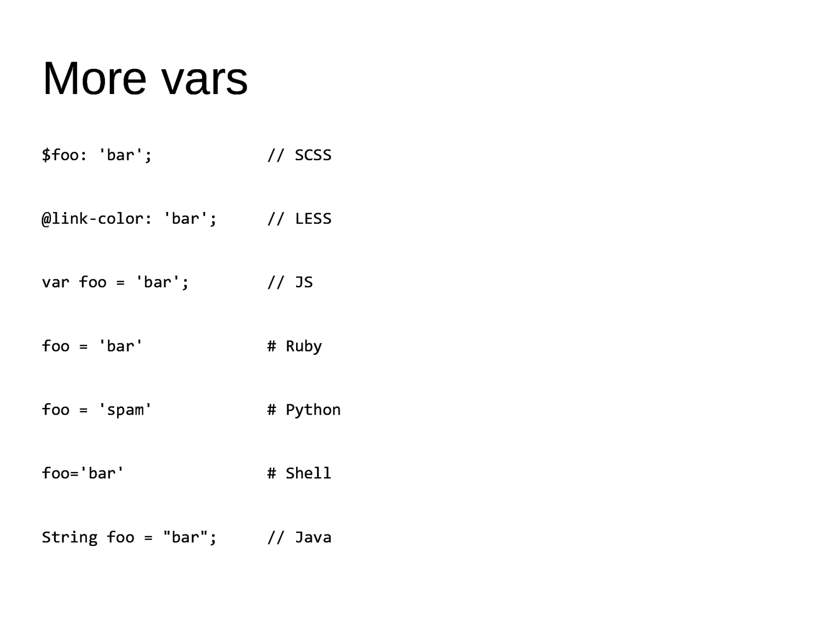Select the "// SCSS" comment
840x630 pixels.
tap(299, 155)
